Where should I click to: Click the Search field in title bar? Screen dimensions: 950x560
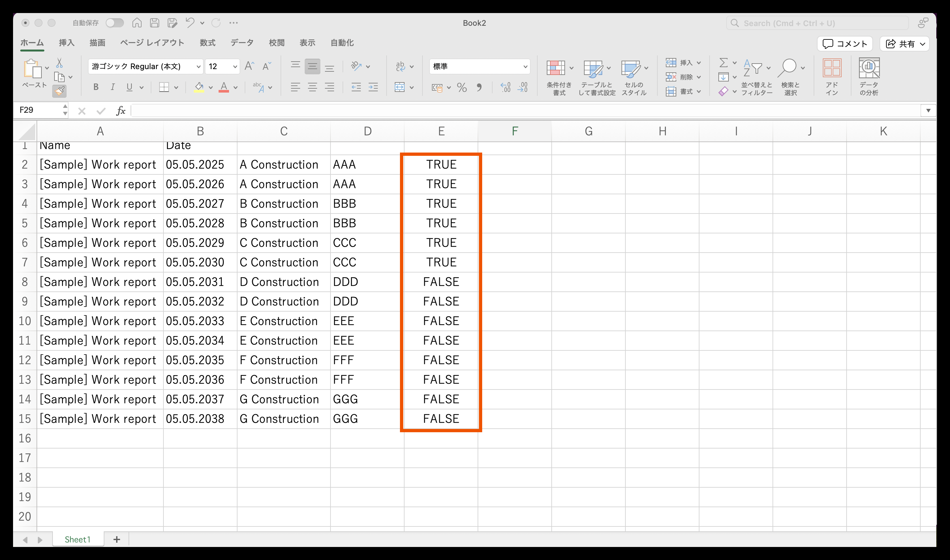point(818,23)
